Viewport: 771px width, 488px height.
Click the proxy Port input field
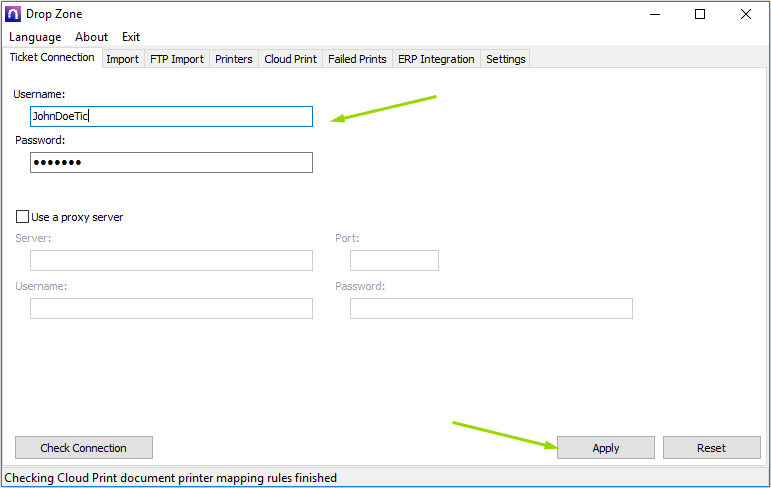pos(394,260)
